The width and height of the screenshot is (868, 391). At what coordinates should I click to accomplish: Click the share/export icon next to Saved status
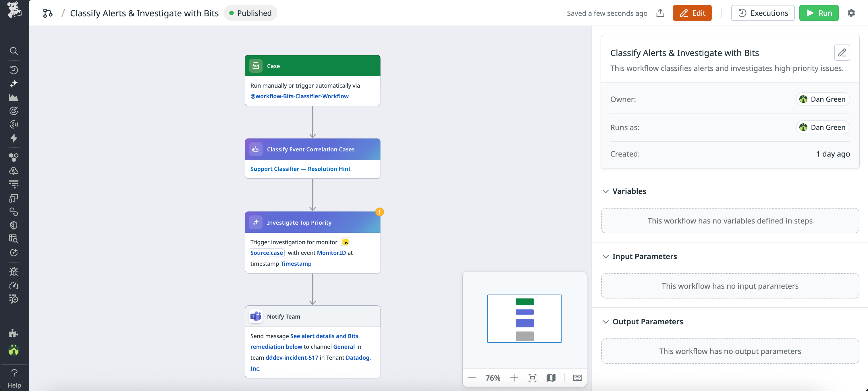[x=660, y=13]
